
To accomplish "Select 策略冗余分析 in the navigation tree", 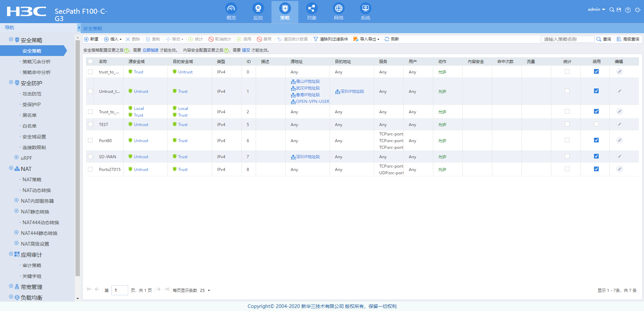I will tap(36, 62).
